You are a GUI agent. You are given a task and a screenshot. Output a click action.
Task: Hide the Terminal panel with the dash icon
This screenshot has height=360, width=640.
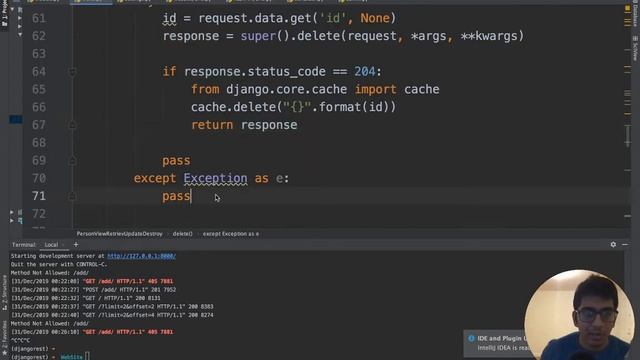pyautogui.click(x=625, y=244)
